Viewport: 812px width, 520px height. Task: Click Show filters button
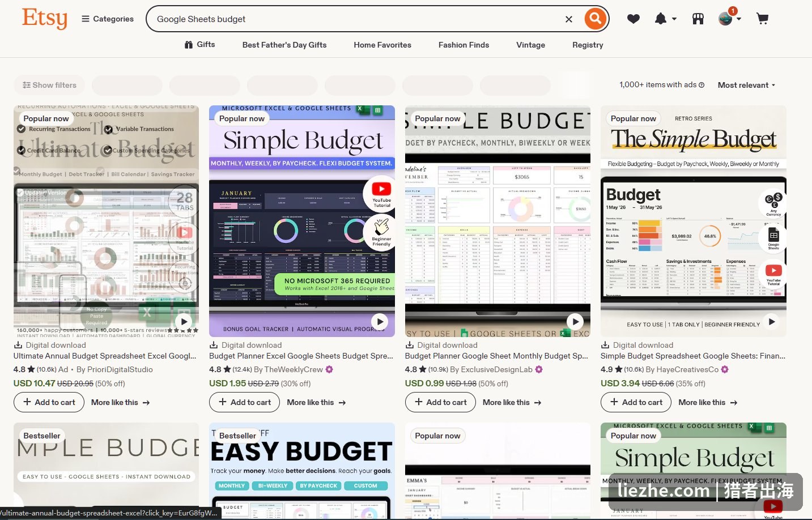click(49, 85)
